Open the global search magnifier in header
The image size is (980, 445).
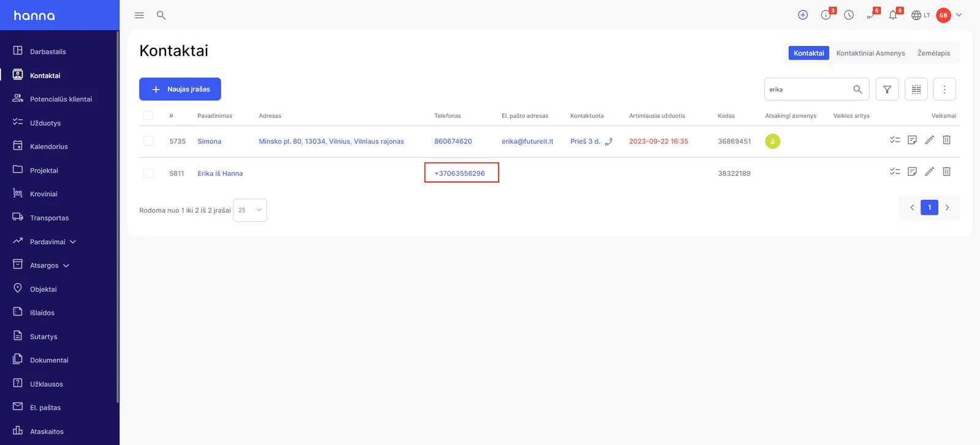pyautogui.click(x=161, y=15)
